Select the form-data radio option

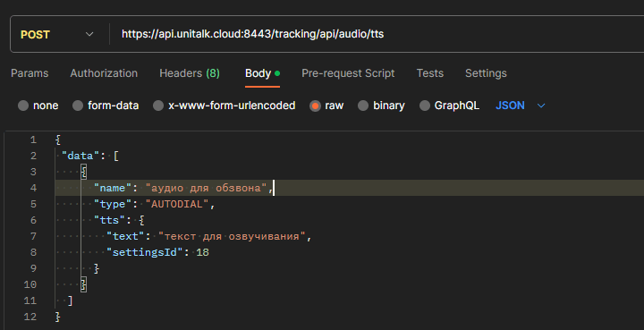(78, 106)
